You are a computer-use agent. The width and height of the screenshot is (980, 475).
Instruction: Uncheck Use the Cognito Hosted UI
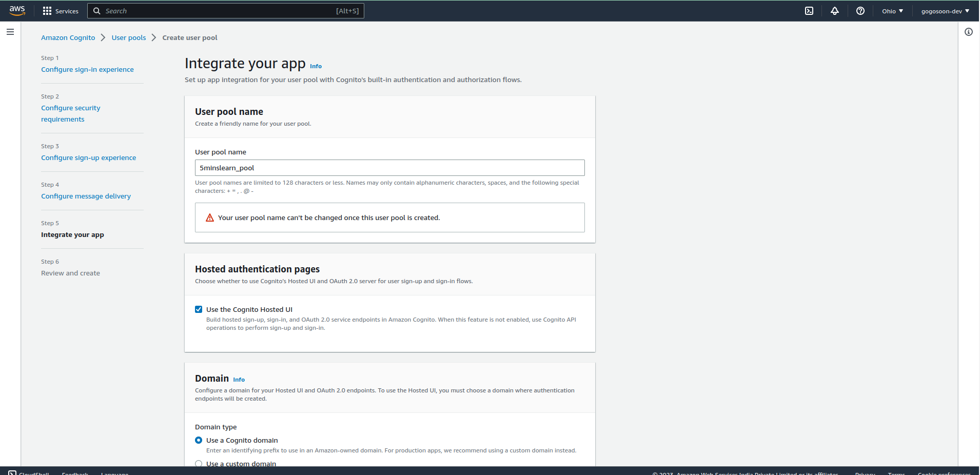[x=199, y=309]
